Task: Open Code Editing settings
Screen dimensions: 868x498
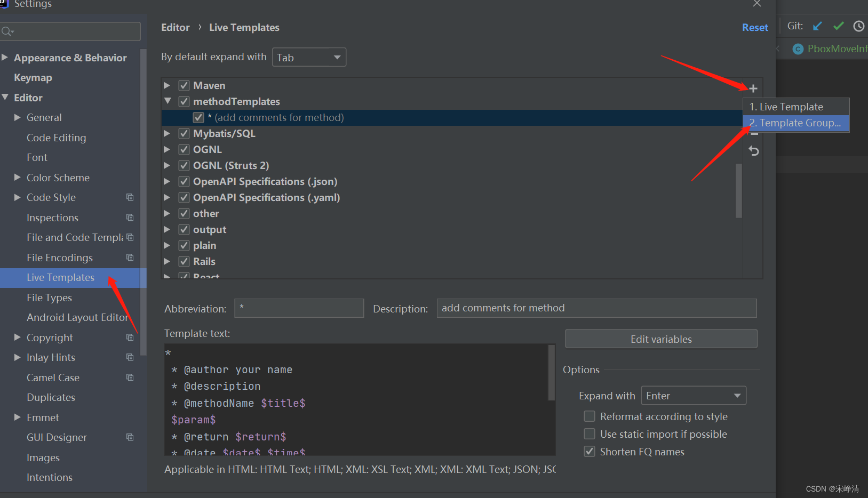Action: point(56,138)
